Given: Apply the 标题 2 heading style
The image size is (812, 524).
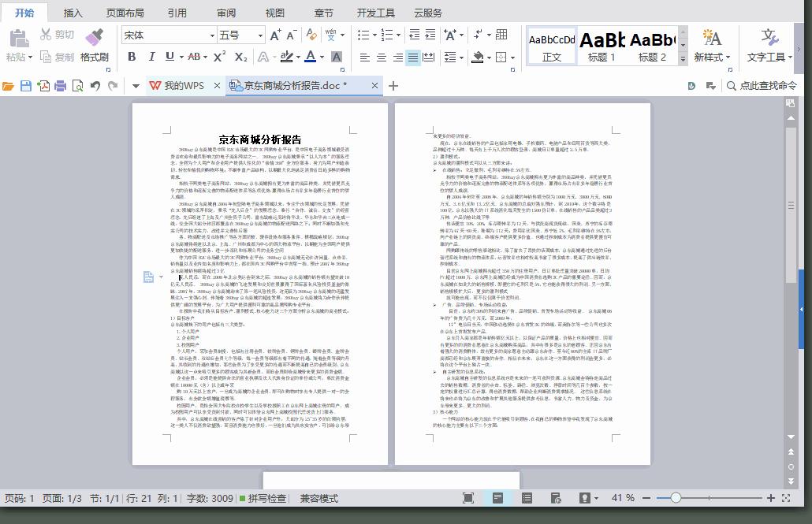Looking at the screenshot, I should coord(653,46).
